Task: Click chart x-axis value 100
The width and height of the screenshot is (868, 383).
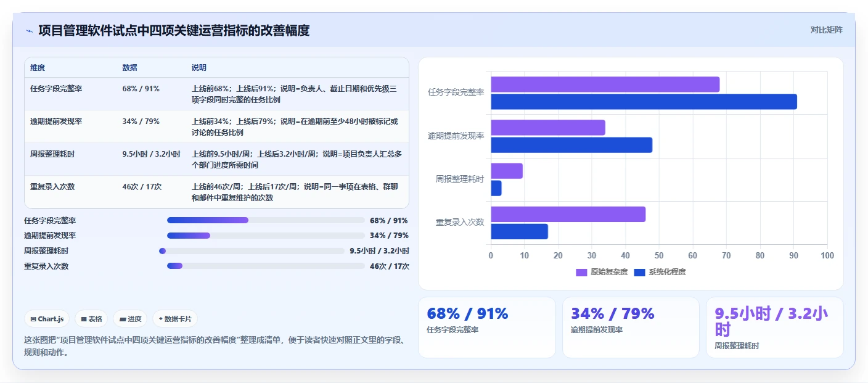Action: (827, 255)
